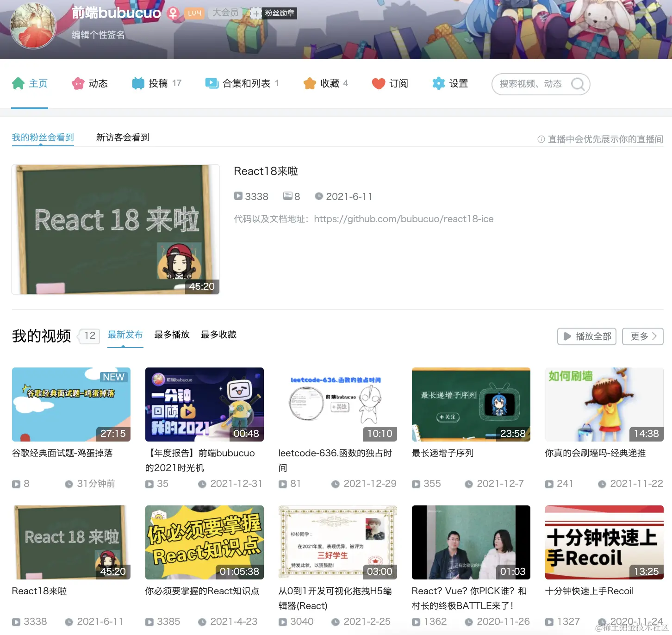Click the orange 收藏 star icon

[x=310, y=83]
